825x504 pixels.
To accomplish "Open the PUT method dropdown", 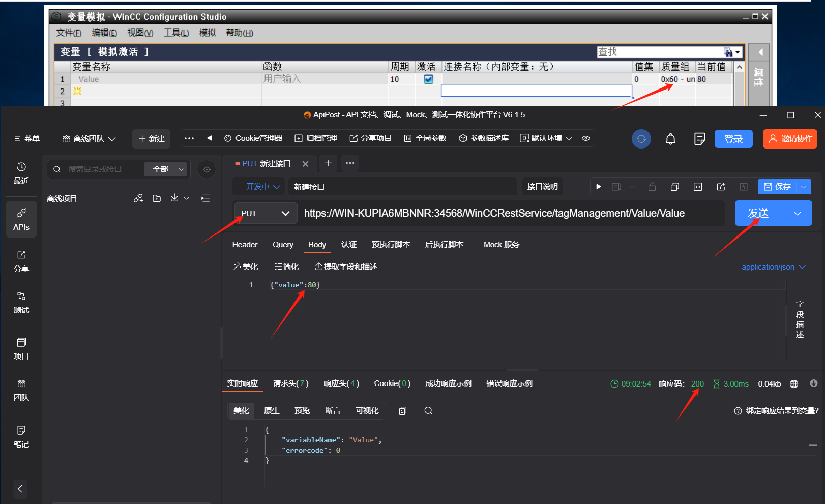I will [264, 213].
